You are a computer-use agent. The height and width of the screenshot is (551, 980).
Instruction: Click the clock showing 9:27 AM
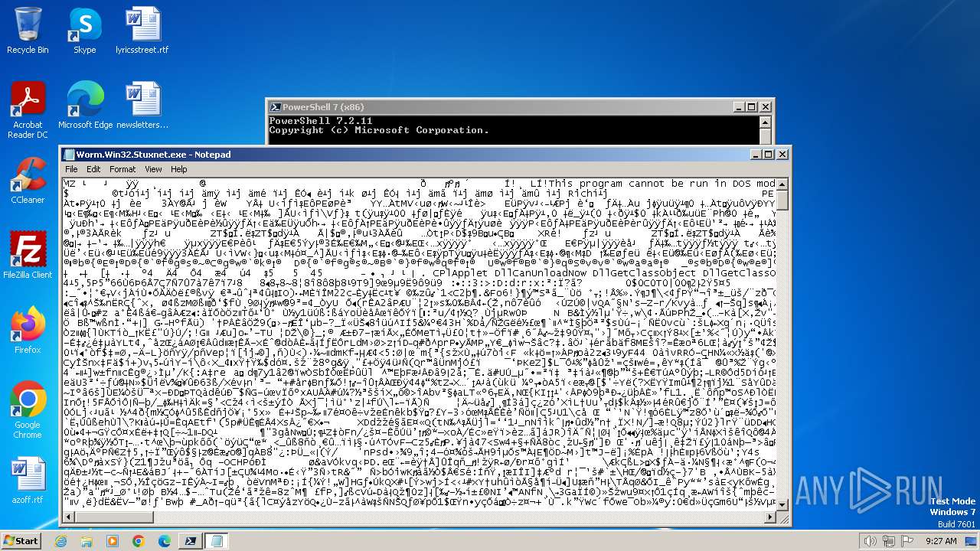tap(942, 541)
